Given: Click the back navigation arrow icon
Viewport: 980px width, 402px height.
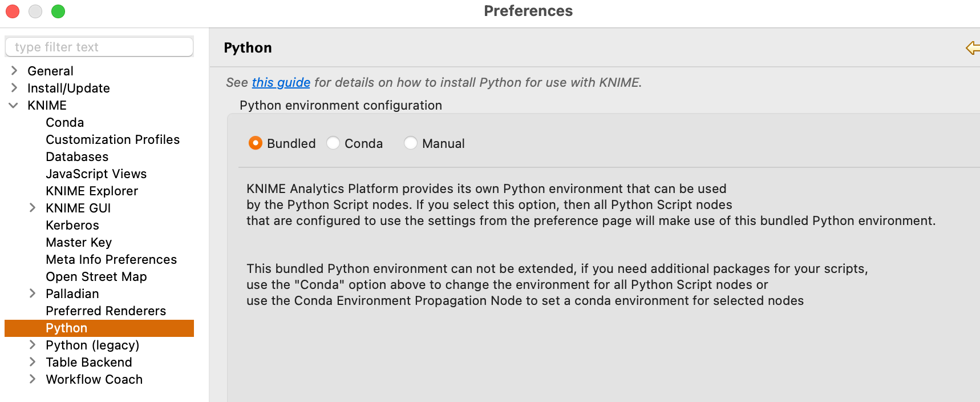Looking at the screenshot, I should [x=973, y=48].
